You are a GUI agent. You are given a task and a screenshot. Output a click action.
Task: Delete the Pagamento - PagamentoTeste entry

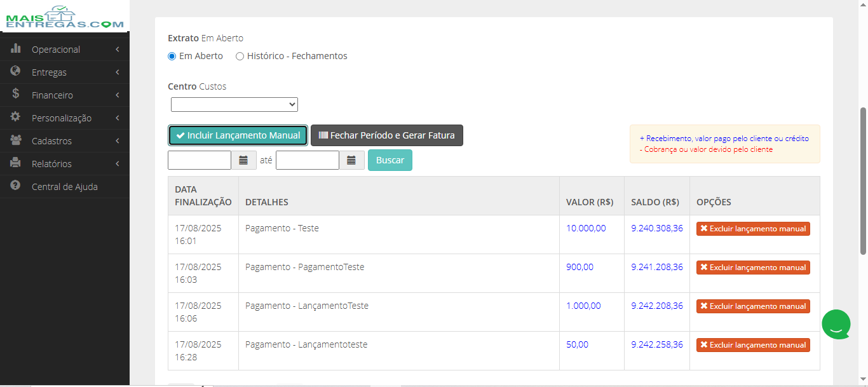(753, 268)
